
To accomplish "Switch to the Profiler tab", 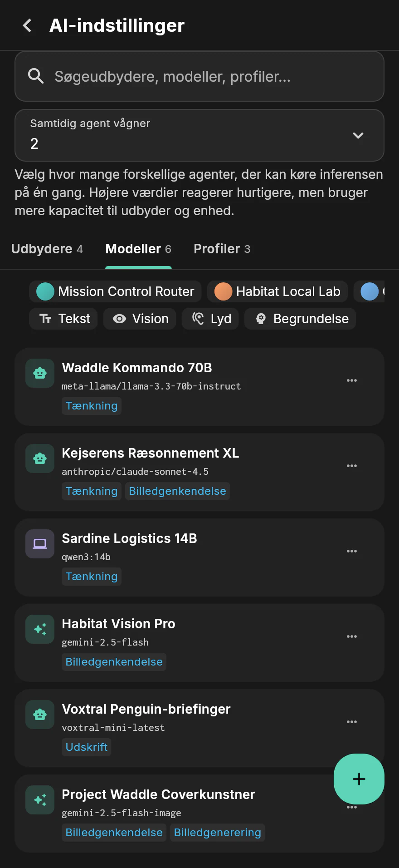I will [222, 249].
